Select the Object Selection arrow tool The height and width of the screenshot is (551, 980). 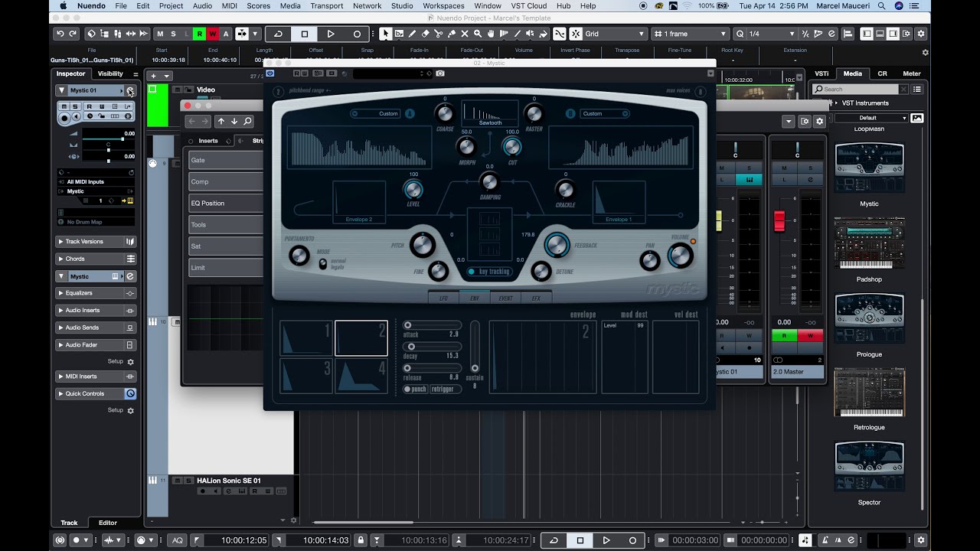(386, 34)
